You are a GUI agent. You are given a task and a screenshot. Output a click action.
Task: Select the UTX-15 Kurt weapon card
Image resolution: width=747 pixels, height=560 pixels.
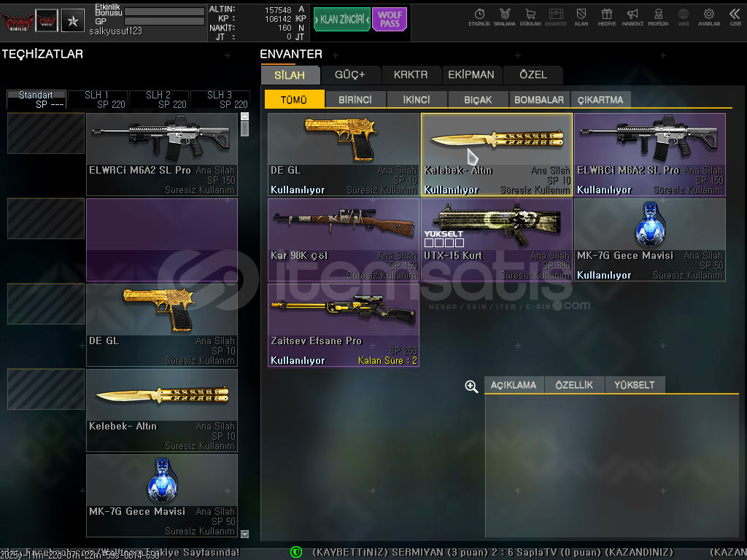pyautogui.click(x=496, y=240)
